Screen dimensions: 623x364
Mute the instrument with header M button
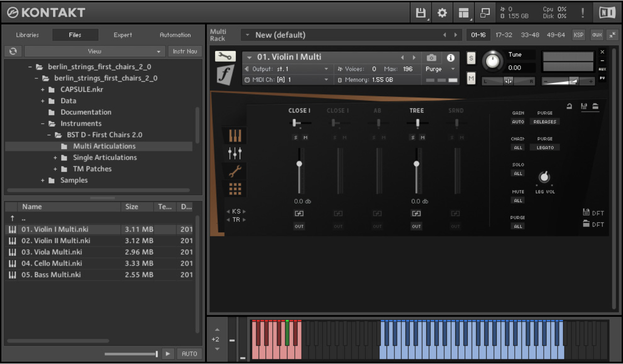pyautogui.click(x=471, y=78)
